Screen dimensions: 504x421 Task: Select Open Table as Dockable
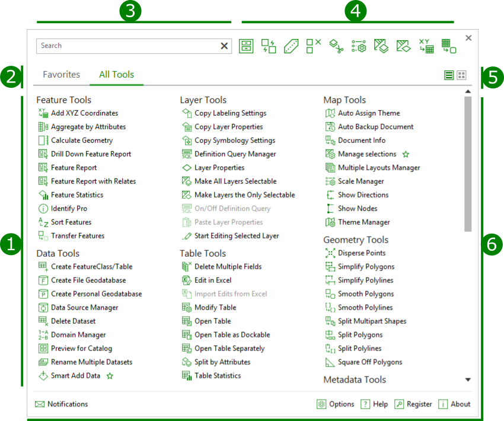click(x=226, y=335)
